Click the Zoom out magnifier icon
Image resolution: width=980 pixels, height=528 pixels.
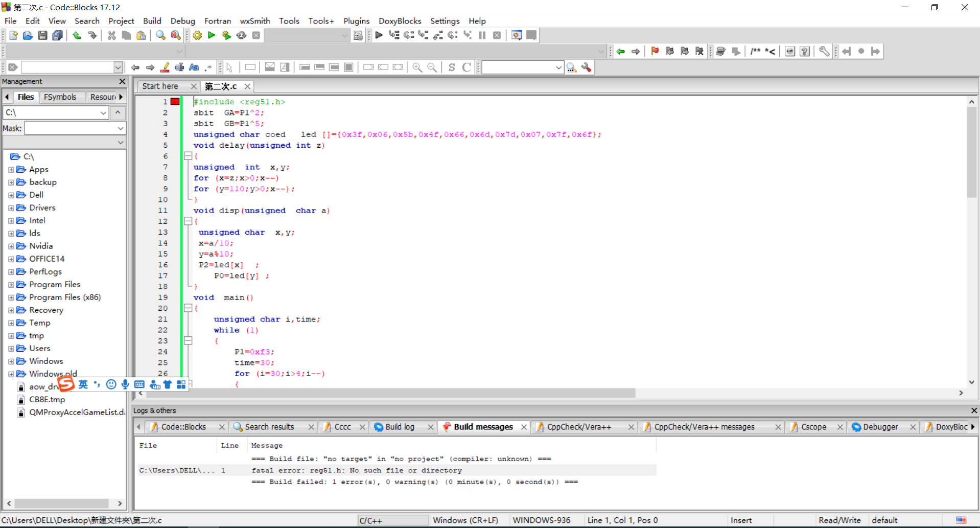[432, 67]
